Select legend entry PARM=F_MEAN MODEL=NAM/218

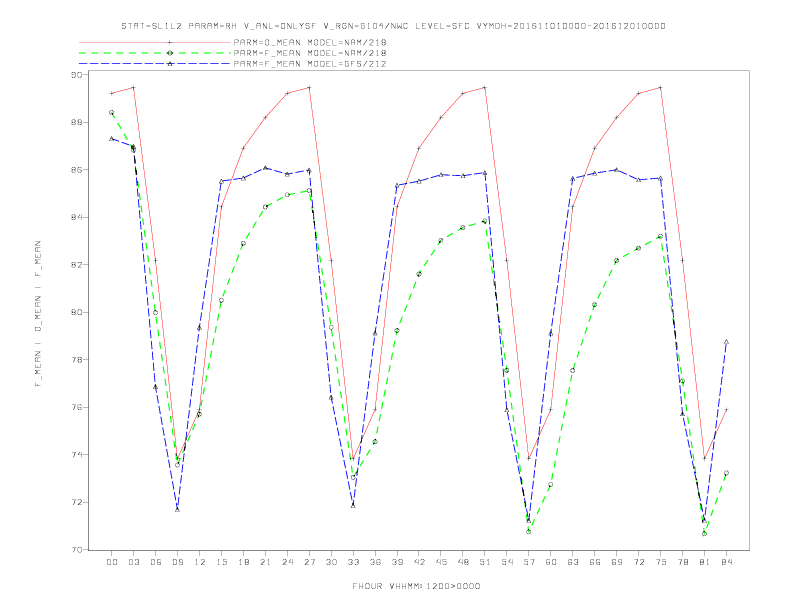[x=310, y=53]
